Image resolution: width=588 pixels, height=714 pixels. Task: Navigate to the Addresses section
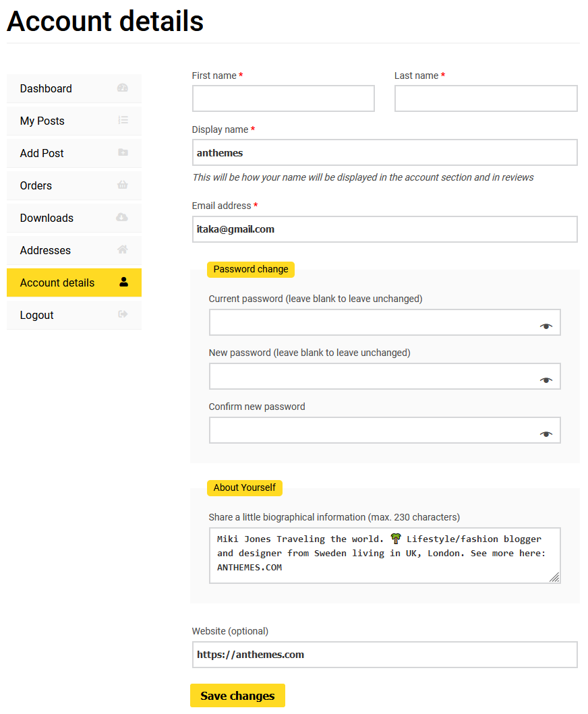click(x=45, y=250)
